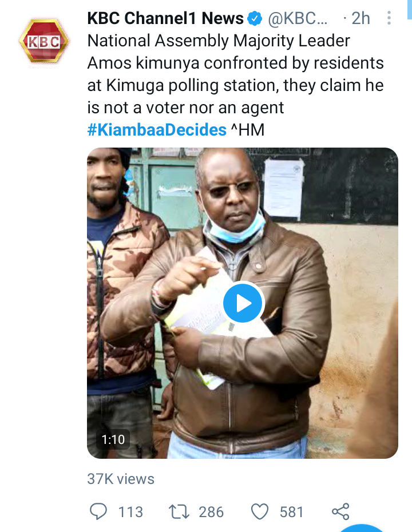Click the KBC Channel1 News account name
Image resolution: width=412 pixels, height=532 pixels.
point(165,19)
